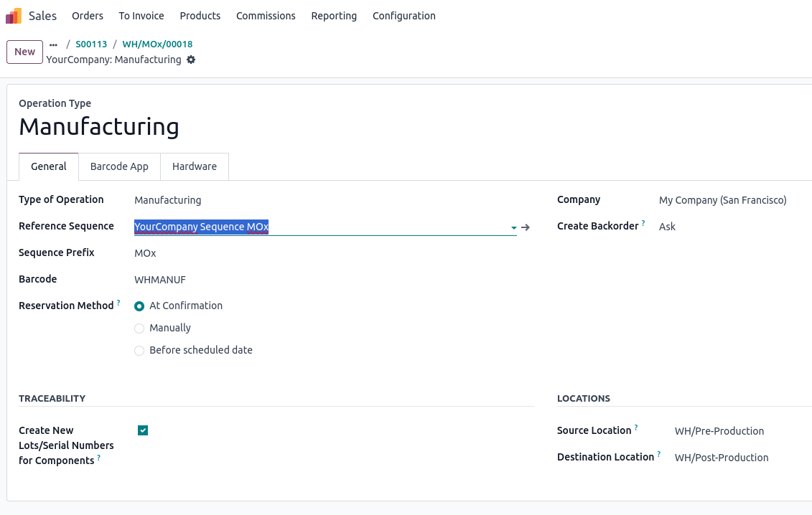
Task: Click the breadcrumb ellipsis icon
Action: click(x=53, y=44)
